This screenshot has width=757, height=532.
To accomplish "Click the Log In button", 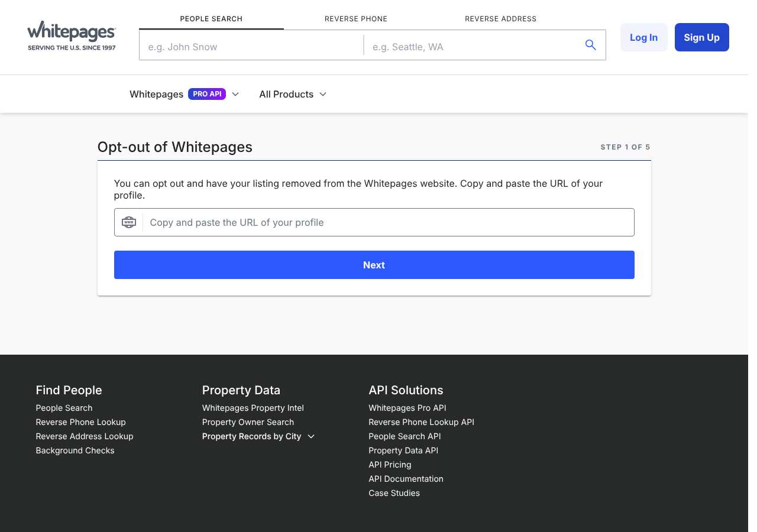I will pyautogui.click(x=644, y=37).
